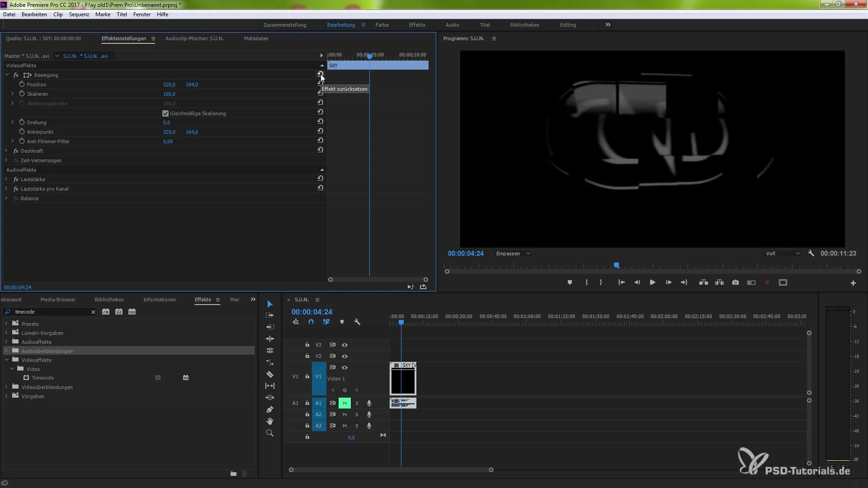Viewport: 868px width, 488px height.
Task: Unmute the A1 audio track
Action: click(344, 403)
